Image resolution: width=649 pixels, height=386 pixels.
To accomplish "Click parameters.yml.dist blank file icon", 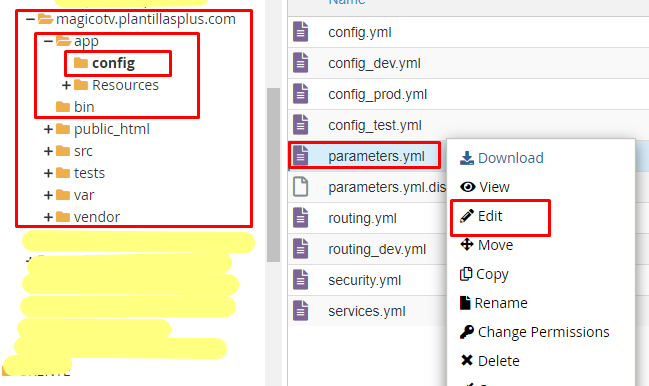I will (300, 187).
